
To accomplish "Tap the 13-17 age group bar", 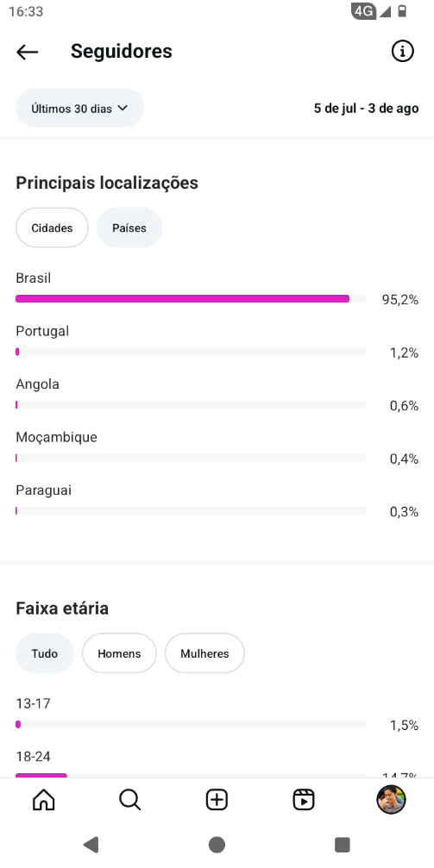I will click(191, 724).
